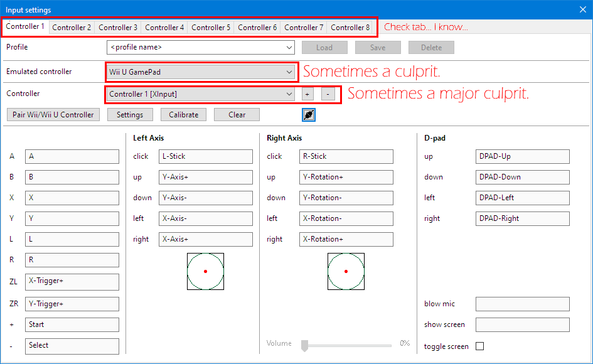This screenshot has height=364, width=593.
Task: Open the Controller 7 tab
Action: tap(304, 27)
